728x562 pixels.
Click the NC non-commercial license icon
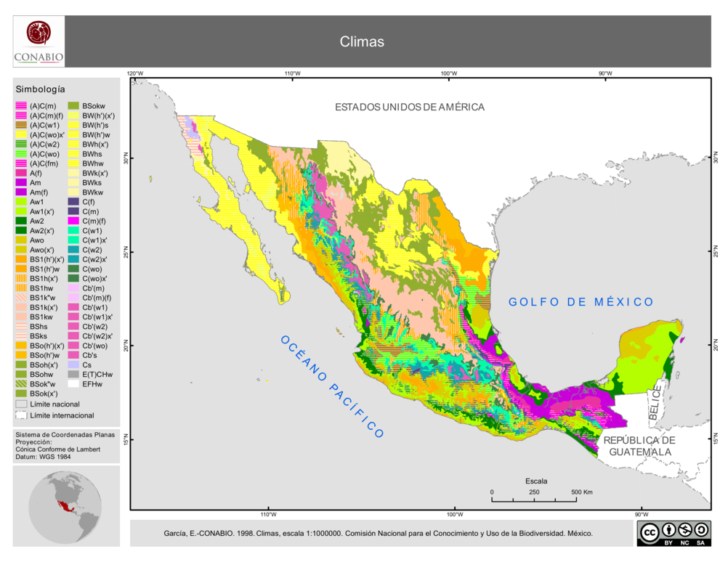[x=684, y=530]
